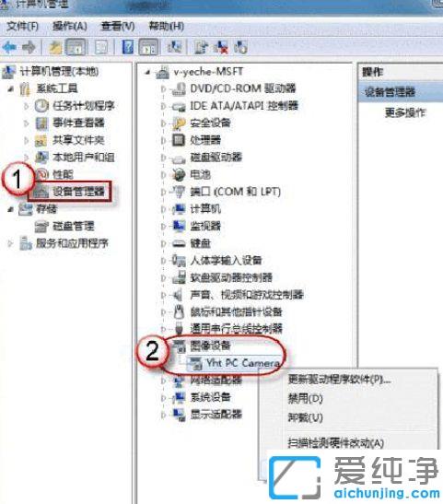Image resolution: width=443 pixels, height=504 pixels.
Task: Click 更多操作 in actions pane
Action: point(405,112)
